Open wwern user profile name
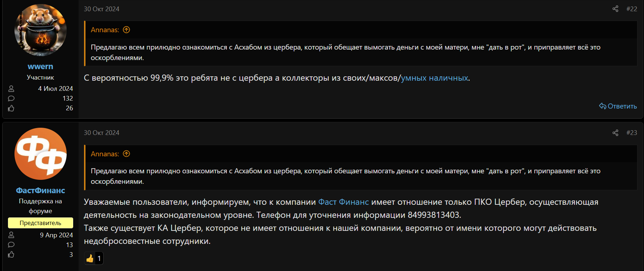 tap(40, 67)
